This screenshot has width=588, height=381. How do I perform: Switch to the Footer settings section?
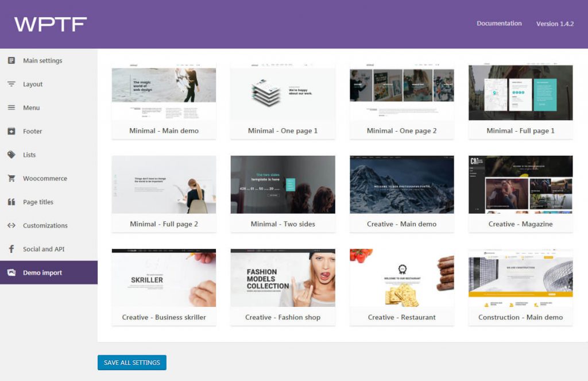tap(33, 131)
